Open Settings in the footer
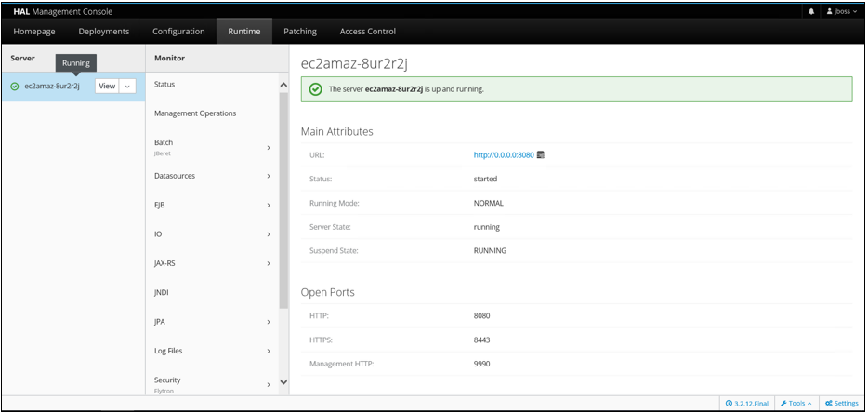This screenshot has width=868, height=413. click(x=841, y=404)
